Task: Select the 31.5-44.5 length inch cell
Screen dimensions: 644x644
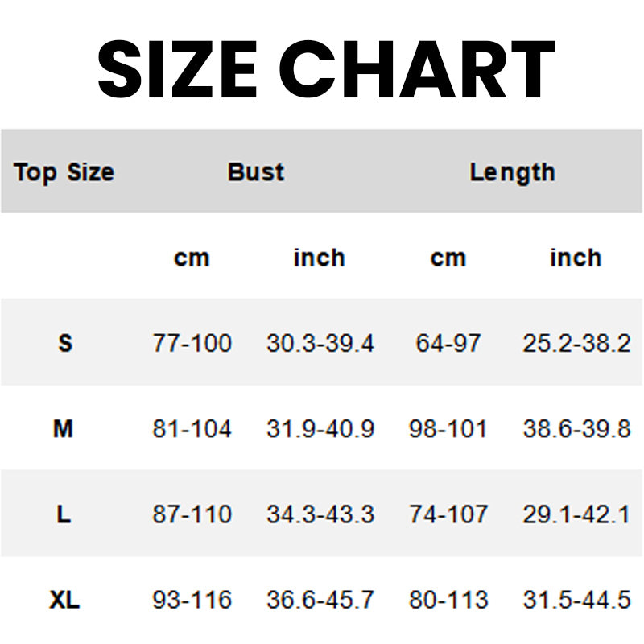Action: (576, 601)
